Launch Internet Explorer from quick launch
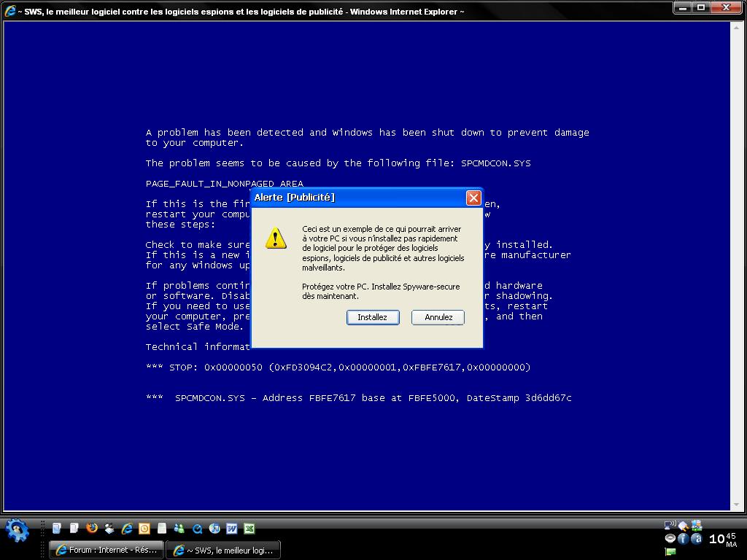The width and height of the screenshot is (747, 560). [127, 529]
